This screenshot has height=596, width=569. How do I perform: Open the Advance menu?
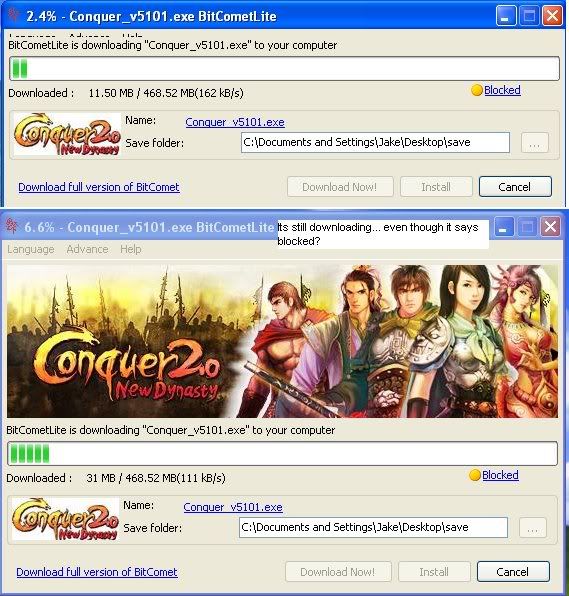click(x=87, y=249)
